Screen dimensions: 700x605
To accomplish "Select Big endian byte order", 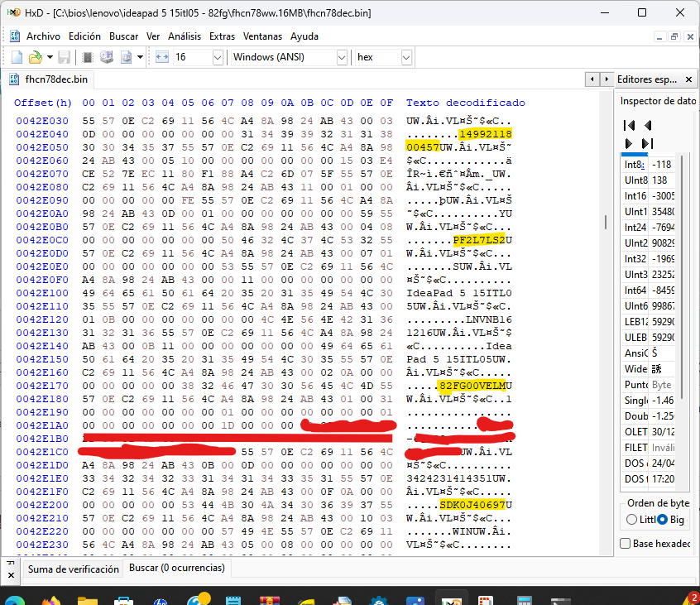I will [x=664, y=519].
